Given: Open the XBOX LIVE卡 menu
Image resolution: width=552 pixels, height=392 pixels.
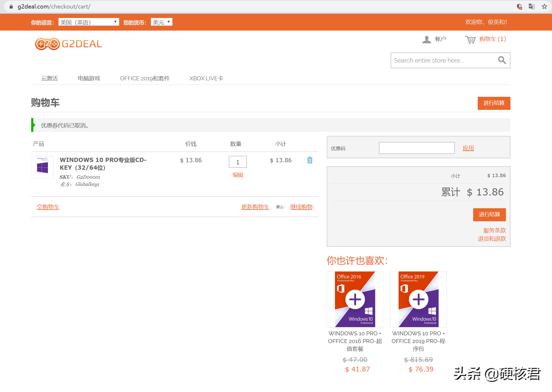Looking at the screenshot, I should click(206, 78).
